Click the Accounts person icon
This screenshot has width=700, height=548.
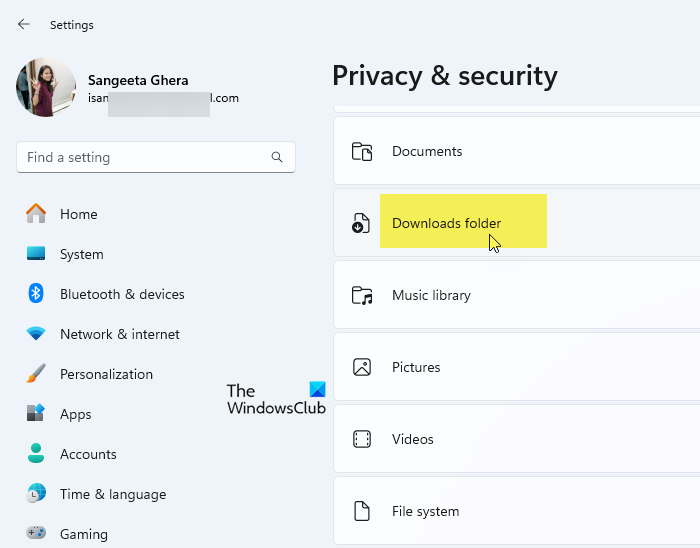tap(36, 454)
